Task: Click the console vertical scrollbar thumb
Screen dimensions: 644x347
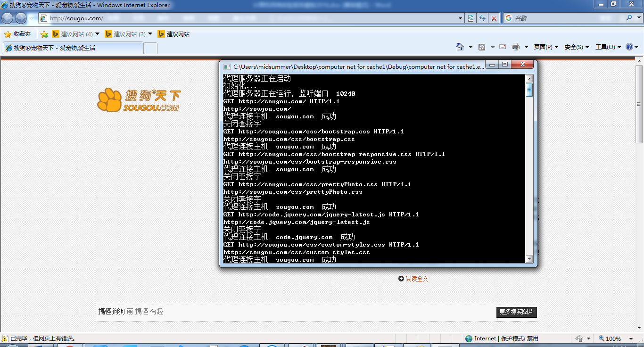Action: point(529,90)
